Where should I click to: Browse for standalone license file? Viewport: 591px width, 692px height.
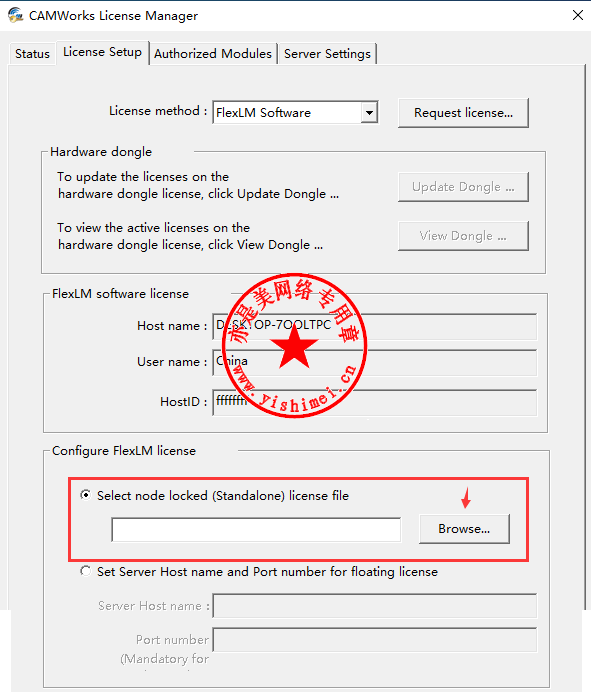tap(464, 529)
